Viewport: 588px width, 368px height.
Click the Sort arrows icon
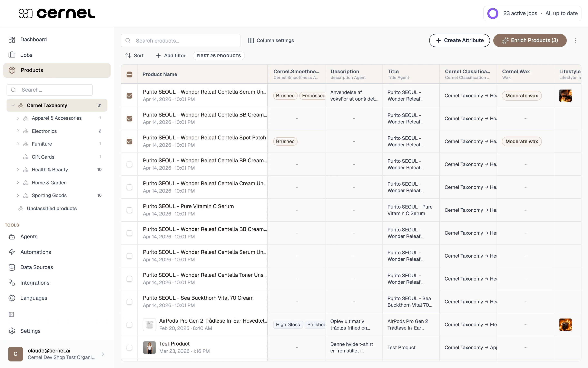tap(128, 56)
